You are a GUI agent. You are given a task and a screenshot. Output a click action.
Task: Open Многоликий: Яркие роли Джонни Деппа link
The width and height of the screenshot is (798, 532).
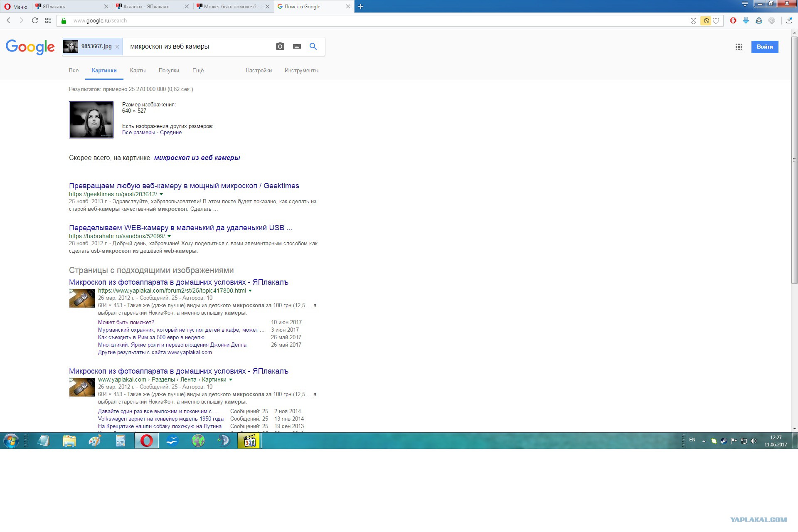(172, 345)
